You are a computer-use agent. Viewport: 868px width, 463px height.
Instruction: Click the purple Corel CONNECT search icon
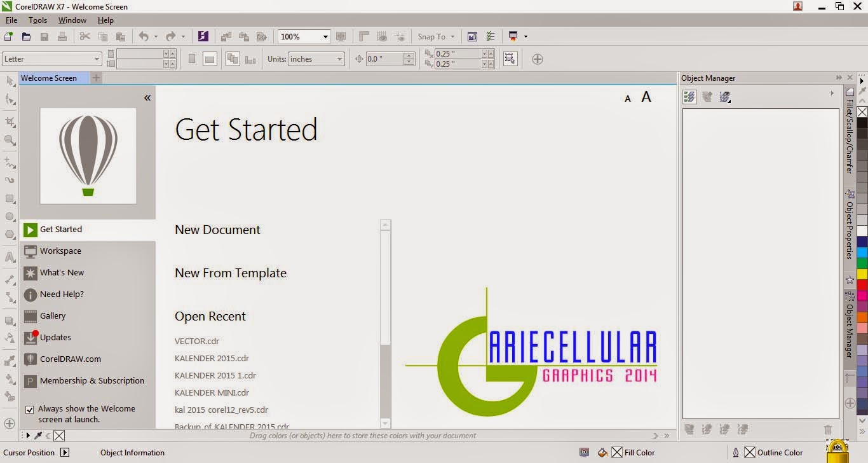click(x=203, y=36)
